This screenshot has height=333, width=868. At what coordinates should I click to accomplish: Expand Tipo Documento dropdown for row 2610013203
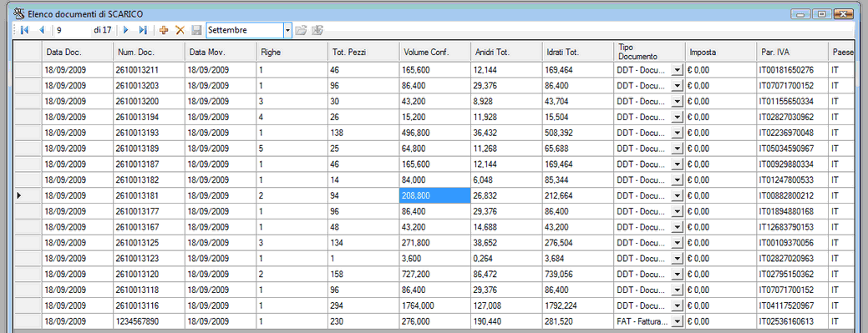[x=677, y=86]
